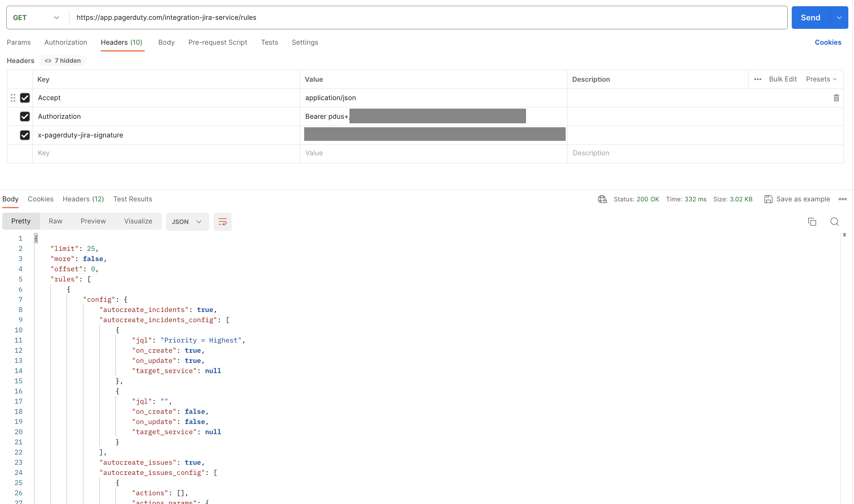Edit the Accept header key cell

click(x=166, y=98)
